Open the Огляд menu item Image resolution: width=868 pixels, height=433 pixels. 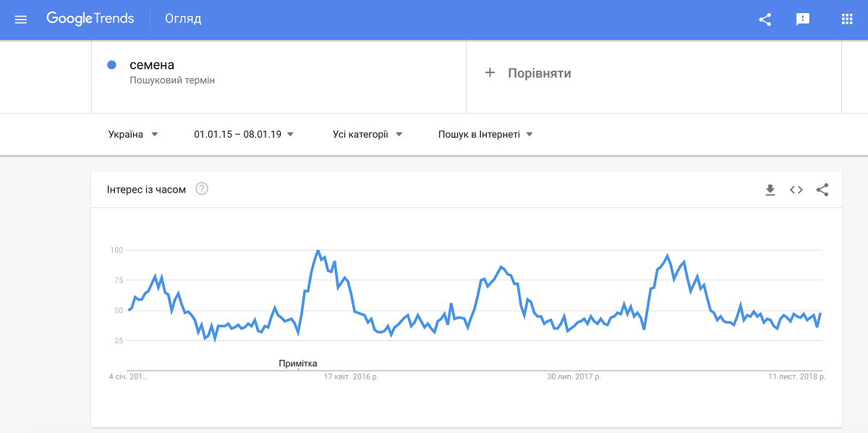pos(183,19)
